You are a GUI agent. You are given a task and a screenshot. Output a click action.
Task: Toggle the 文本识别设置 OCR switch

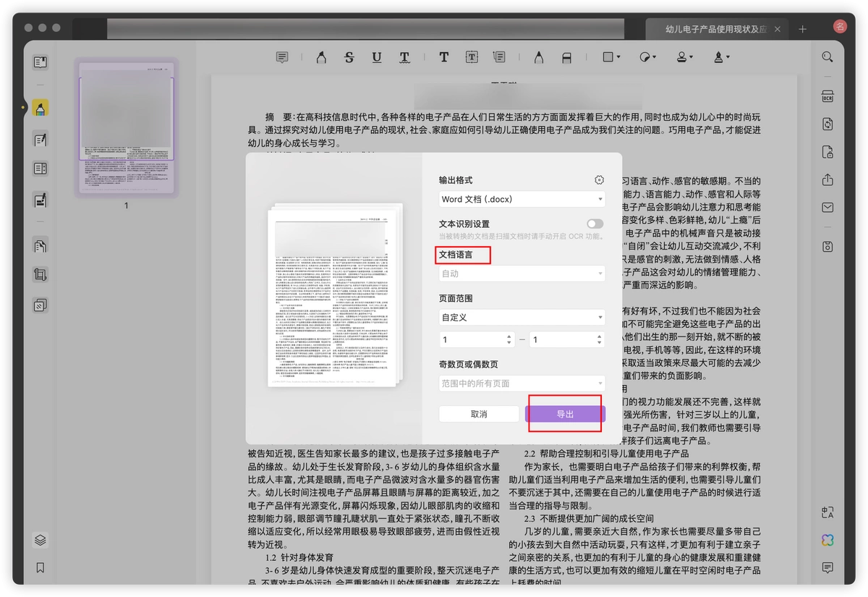click(595, 224)
